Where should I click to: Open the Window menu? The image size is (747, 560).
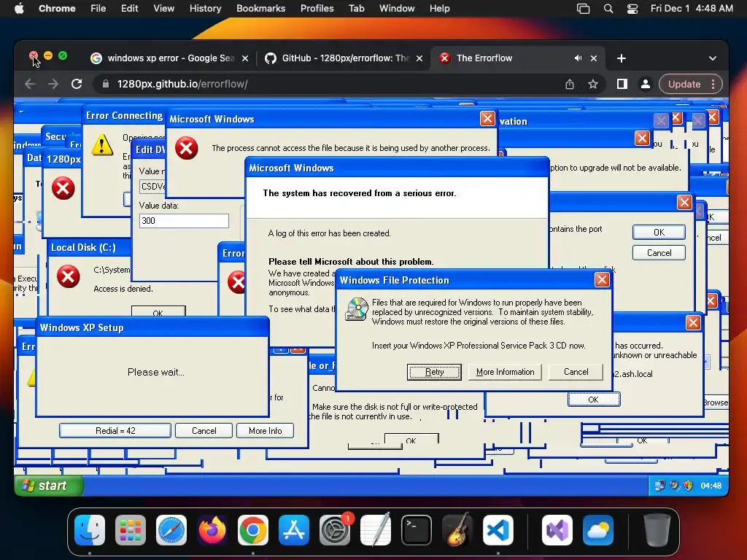click(397, 9)
